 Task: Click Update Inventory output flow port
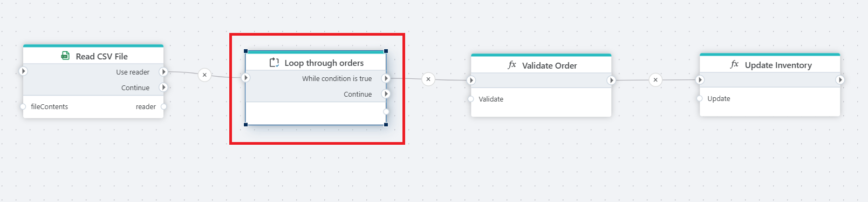[x=840, y=80]
